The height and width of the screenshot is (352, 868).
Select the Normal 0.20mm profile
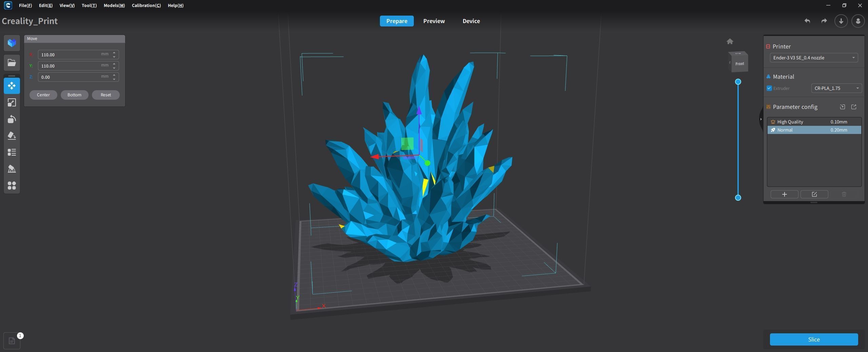pos(814,130)
